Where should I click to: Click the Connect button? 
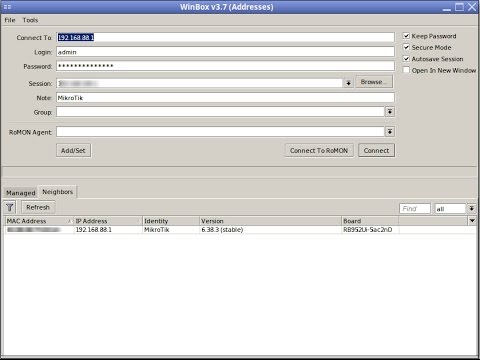click(x=376, y=150)
